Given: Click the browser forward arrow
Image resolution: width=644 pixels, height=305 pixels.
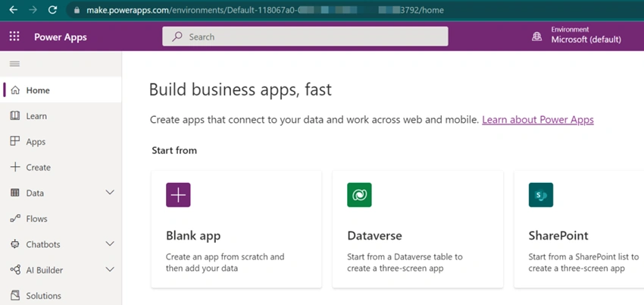Looking at the screenshot, I should (x=33, y=10).
